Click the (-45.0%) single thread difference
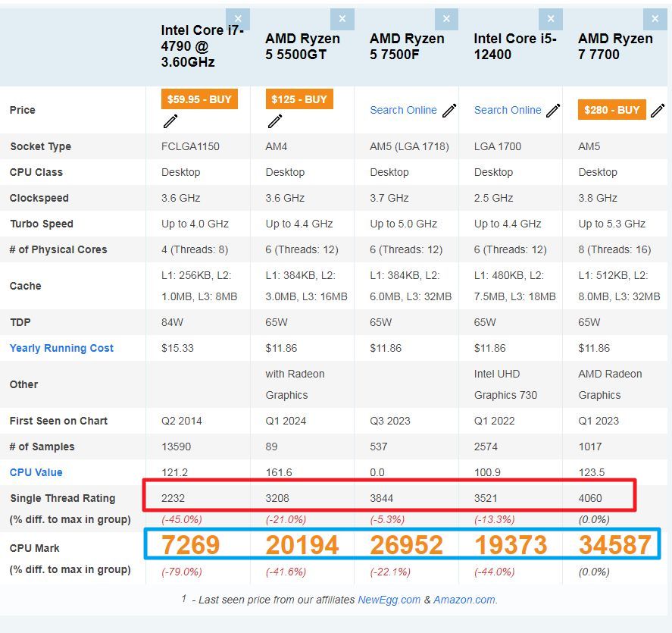672x633 pixels. coord(181,519)
